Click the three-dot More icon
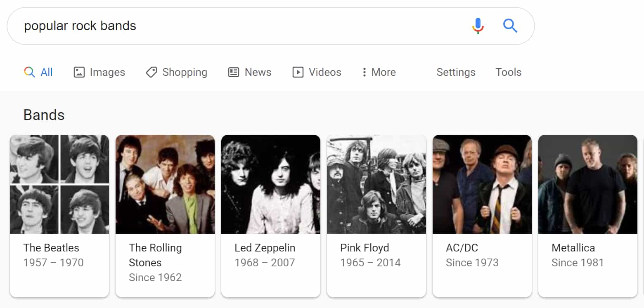 pyautogui.click(x=365, y=72)
